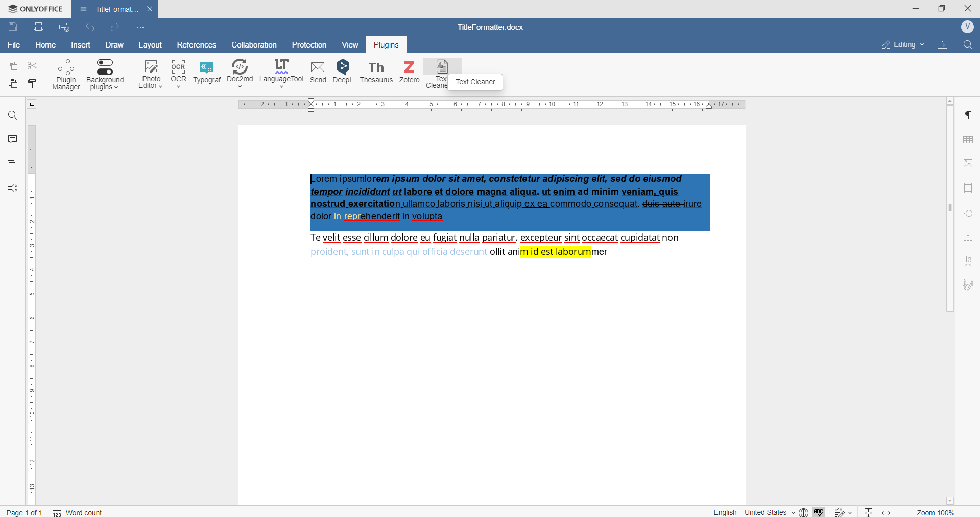Click the Save icon in the title bar
This screenshot has width=980, height=517.
point(13,27)
